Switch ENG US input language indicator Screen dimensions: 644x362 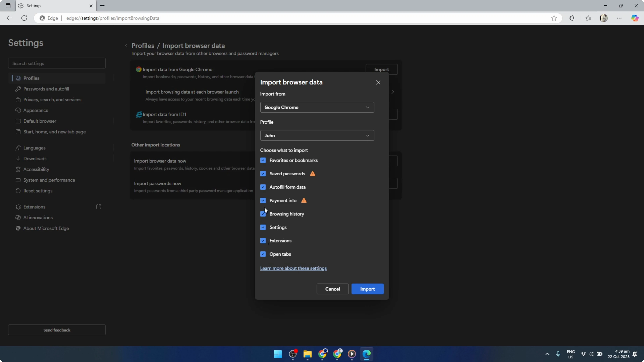coord(571,354)
